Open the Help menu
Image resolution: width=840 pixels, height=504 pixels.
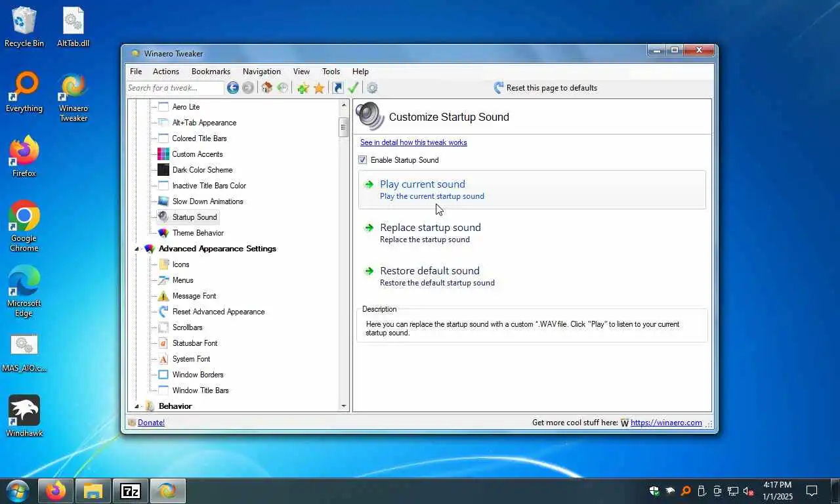click(x=360, y=72)
